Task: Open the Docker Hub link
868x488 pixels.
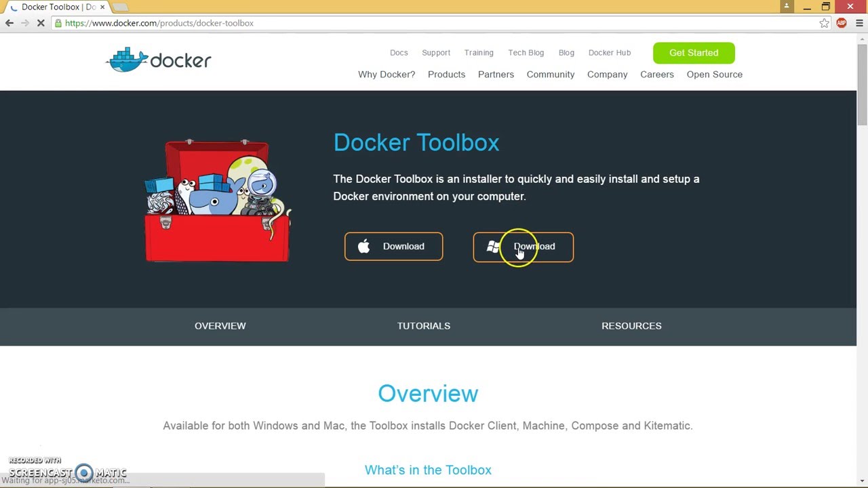Action: (610, 53)
